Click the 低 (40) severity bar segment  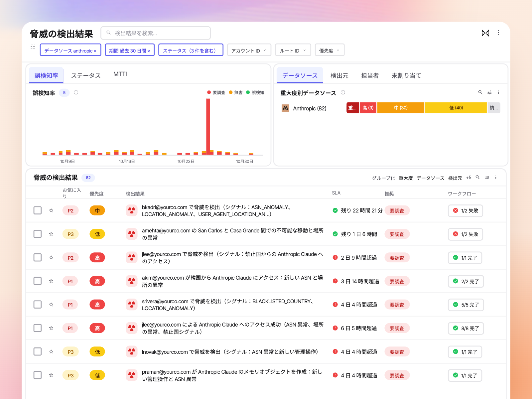456,108
